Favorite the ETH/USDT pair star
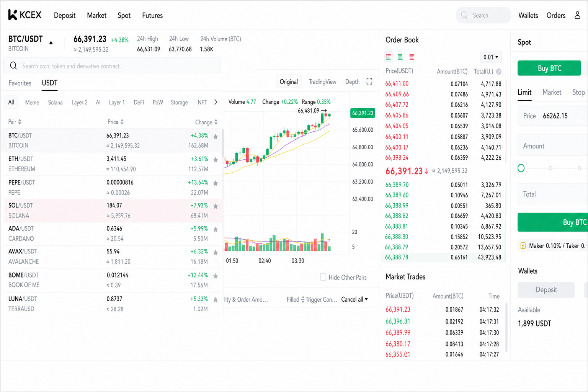The height and width of the screenshot is (392, 588). [216, 160]
